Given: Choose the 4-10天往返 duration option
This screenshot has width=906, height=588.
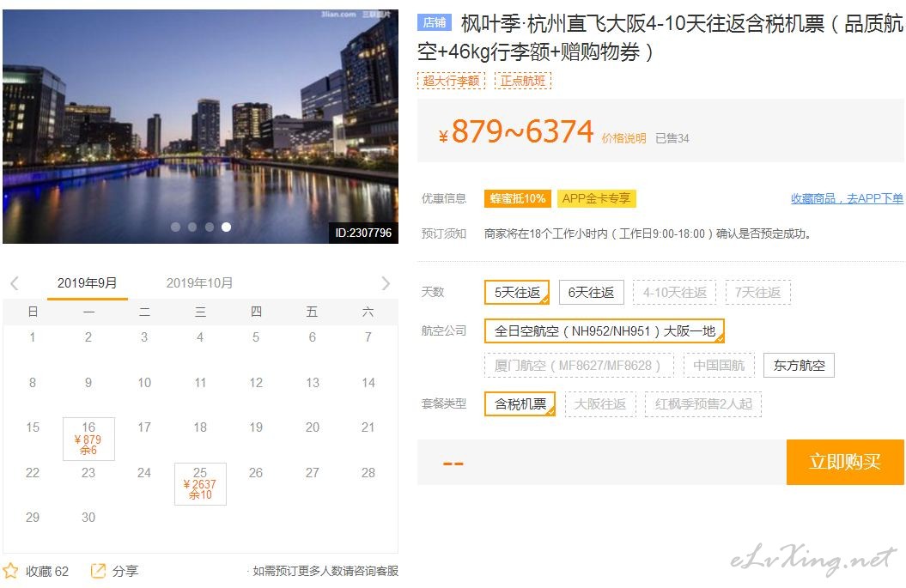Looking at the screenshot, I should coord(674,292).
